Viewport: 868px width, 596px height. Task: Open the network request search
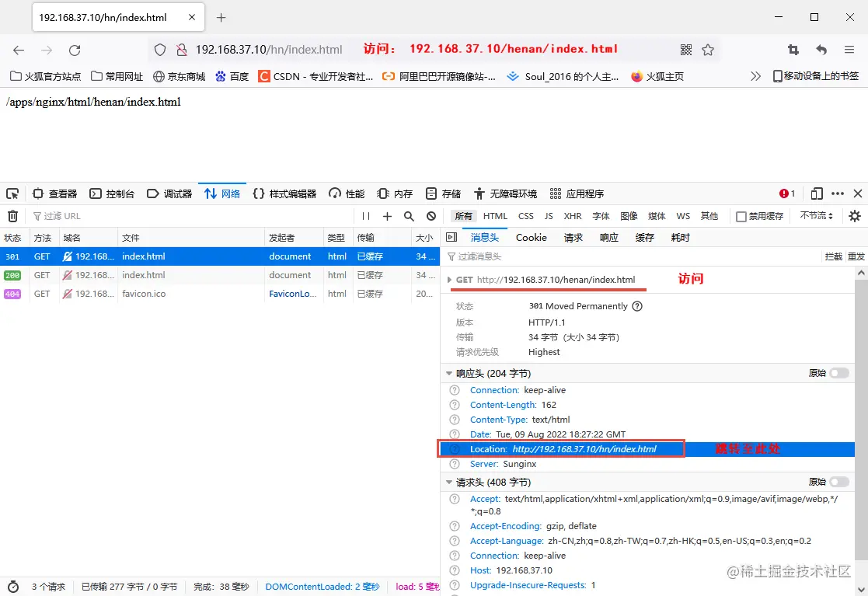click(x=409, y=216)
